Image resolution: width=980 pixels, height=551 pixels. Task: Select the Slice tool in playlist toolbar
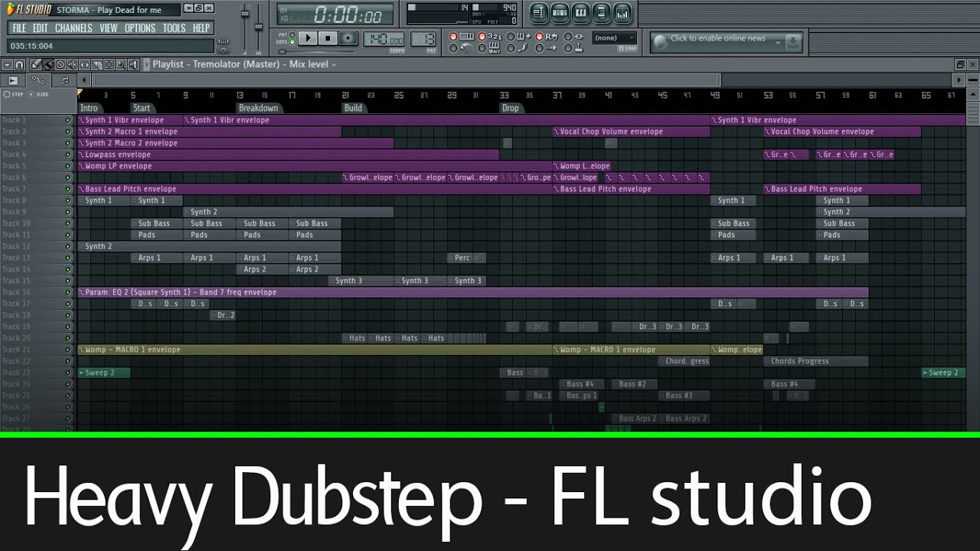coord(96,65)
